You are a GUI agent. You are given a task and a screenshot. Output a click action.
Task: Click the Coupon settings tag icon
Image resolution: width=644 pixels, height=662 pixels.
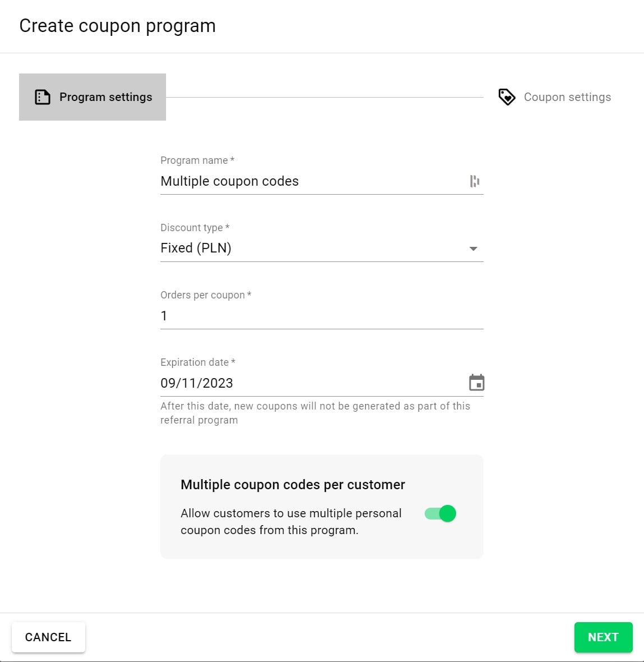[507, 97]
